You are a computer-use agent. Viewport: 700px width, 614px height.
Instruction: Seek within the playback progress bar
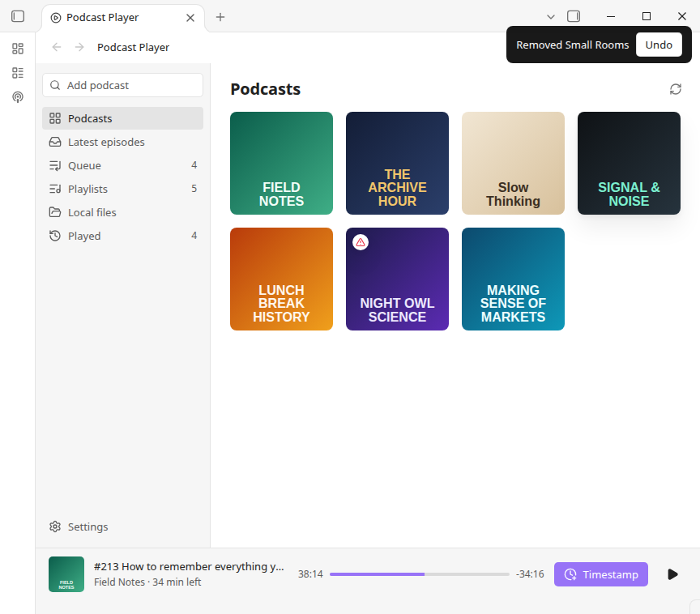click(x=420, y=574)
